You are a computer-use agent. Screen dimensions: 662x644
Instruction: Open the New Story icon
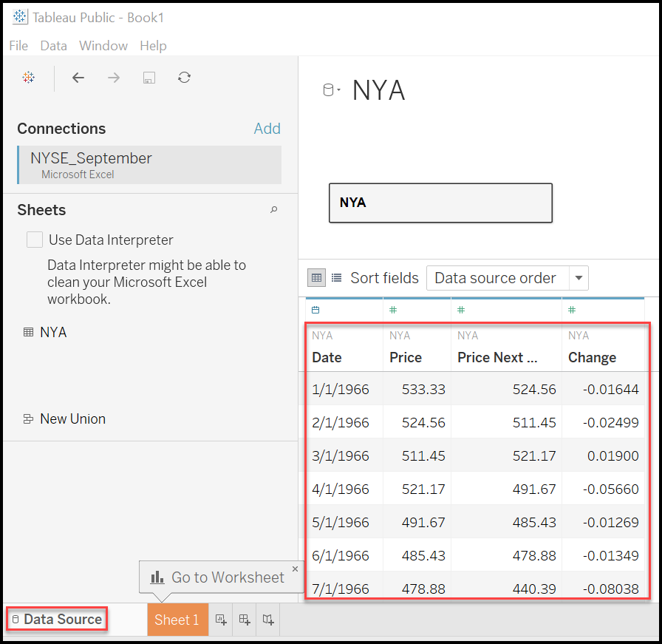(268, 620)
